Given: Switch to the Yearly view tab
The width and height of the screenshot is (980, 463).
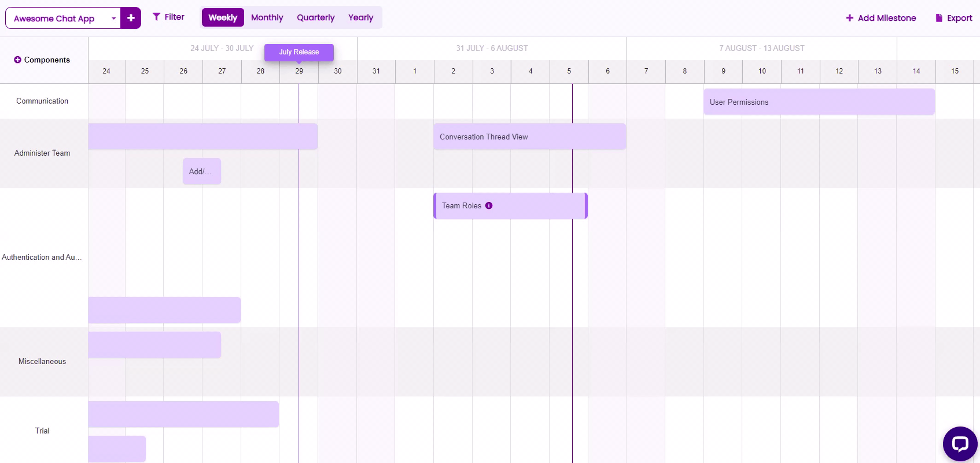Looking at the screenshot, I should pyautogui.click(x=361, y=17).
